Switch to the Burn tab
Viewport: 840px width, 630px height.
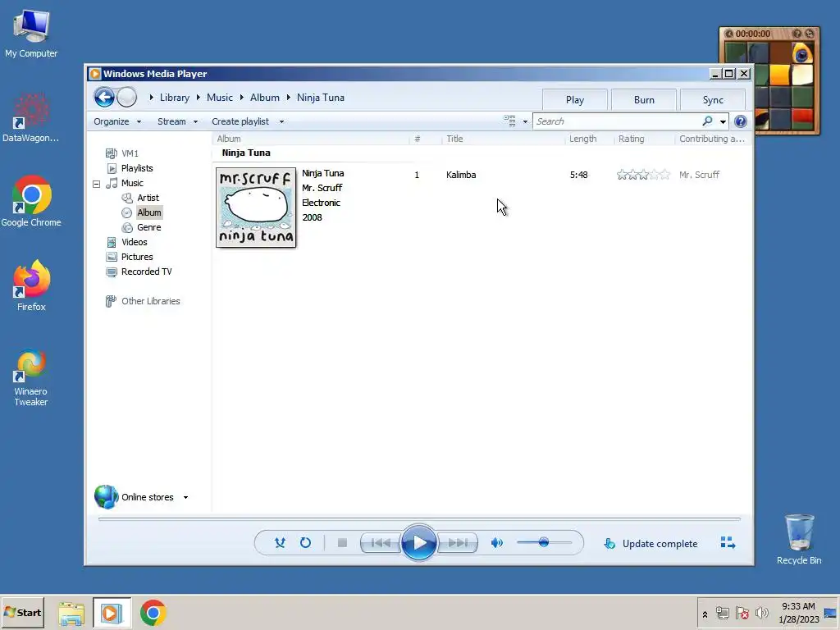pos(644,100)
